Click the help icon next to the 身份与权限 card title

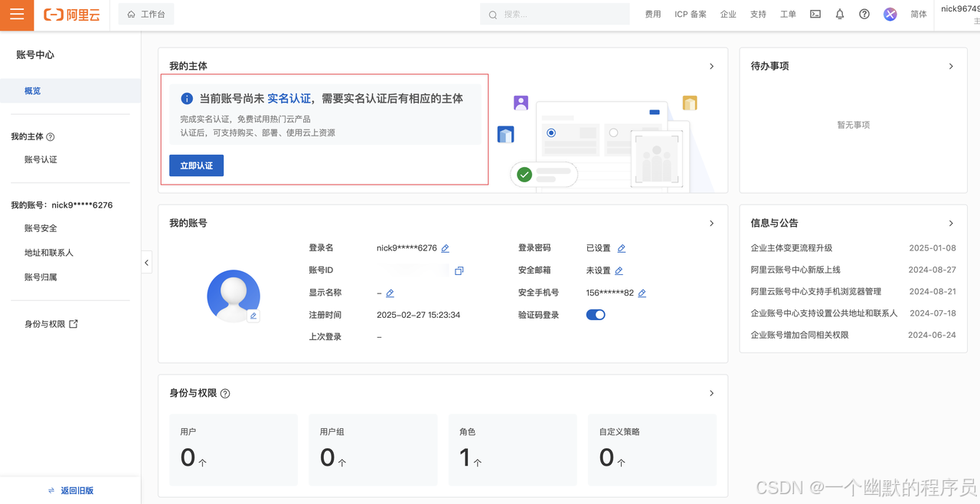point(225,394)
